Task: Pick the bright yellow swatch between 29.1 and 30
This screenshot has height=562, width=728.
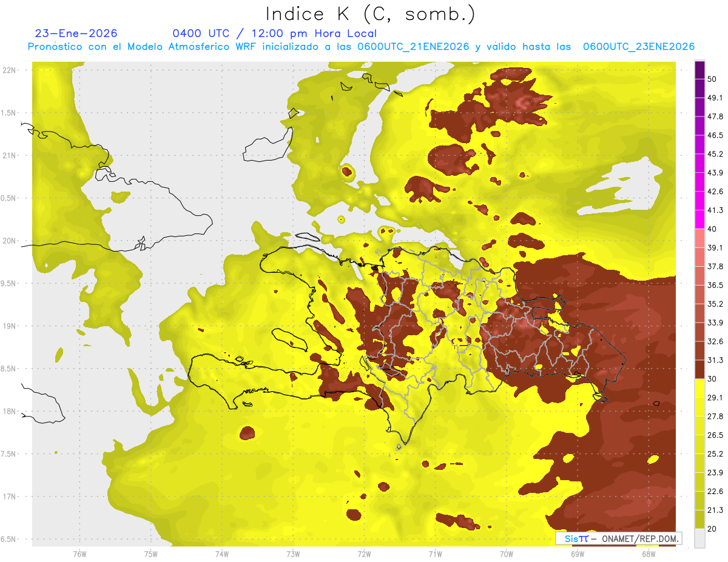Action: coord(699,388)
